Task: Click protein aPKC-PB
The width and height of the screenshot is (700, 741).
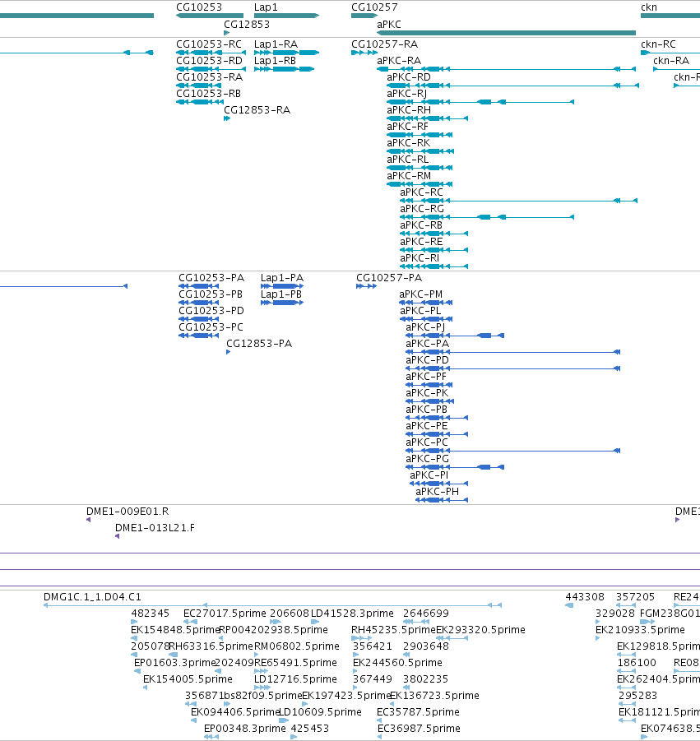Action: click(426, 410)
